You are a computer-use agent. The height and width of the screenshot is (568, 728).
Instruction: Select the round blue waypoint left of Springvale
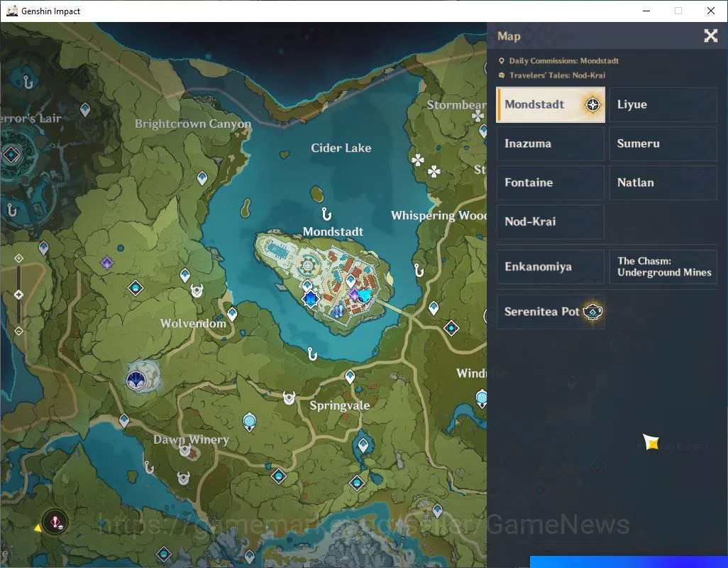tap(250, 422)
